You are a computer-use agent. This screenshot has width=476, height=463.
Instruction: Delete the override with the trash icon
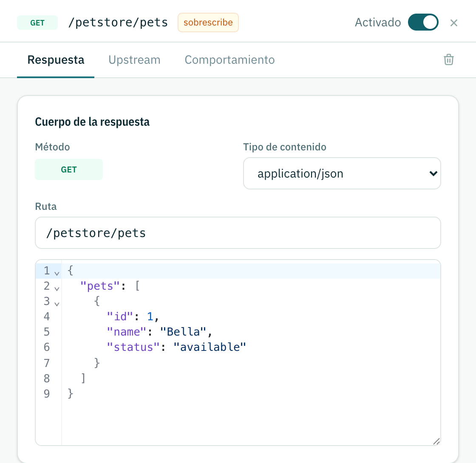[x=448, y=59]
